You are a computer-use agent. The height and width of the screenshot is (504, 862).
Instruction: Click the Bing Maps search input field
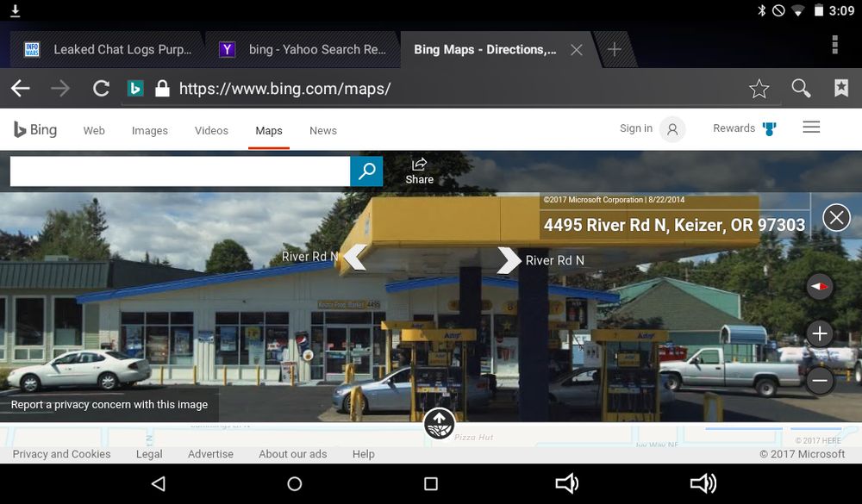click(x=179, y=171)
